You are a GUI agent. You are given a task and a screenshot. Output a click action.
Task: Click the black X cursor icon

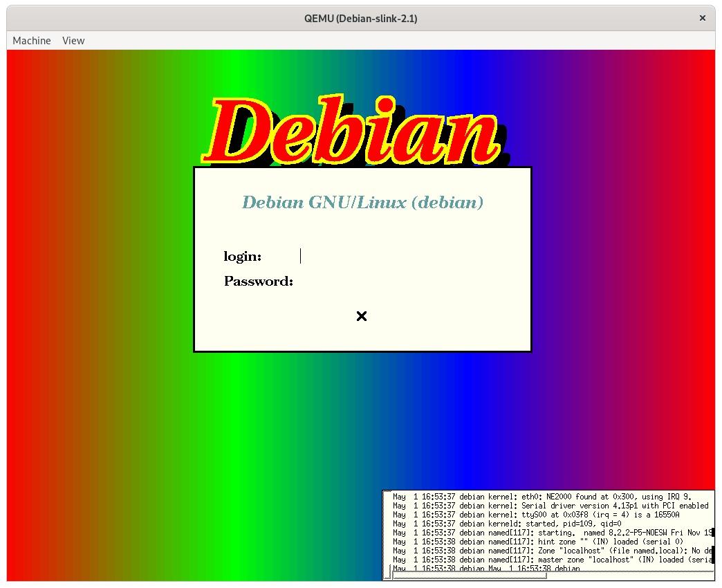pyautogui.click(x=361, y=316)
